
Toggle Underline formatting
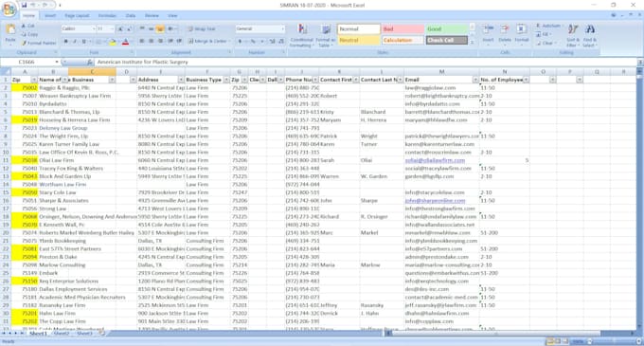83,42
